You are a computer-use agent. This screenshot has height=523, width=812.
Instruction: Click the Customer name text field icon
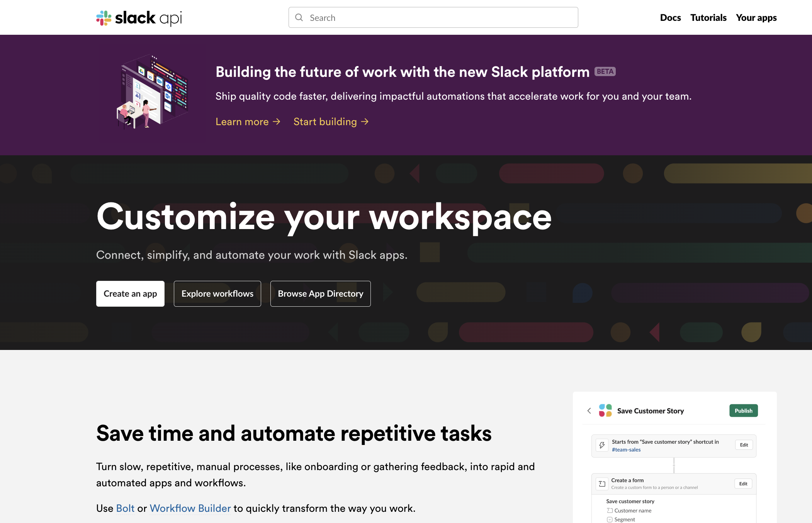(x=610, y=511)
